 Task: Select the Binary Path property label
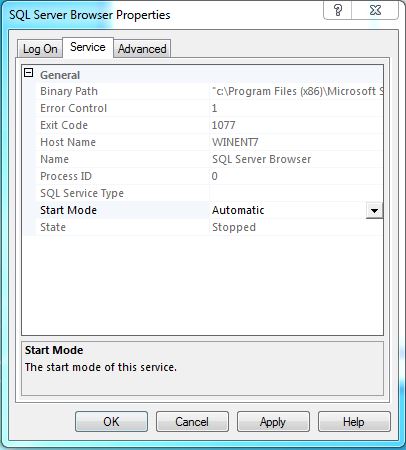coord(69,91)
